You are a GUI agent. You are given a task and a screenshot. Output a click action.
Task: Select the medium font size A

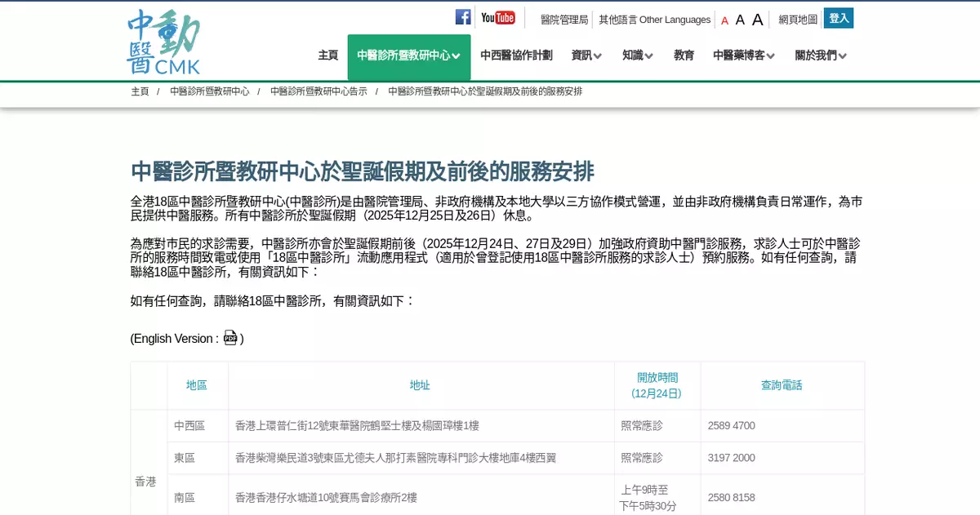tap(740, 20)
